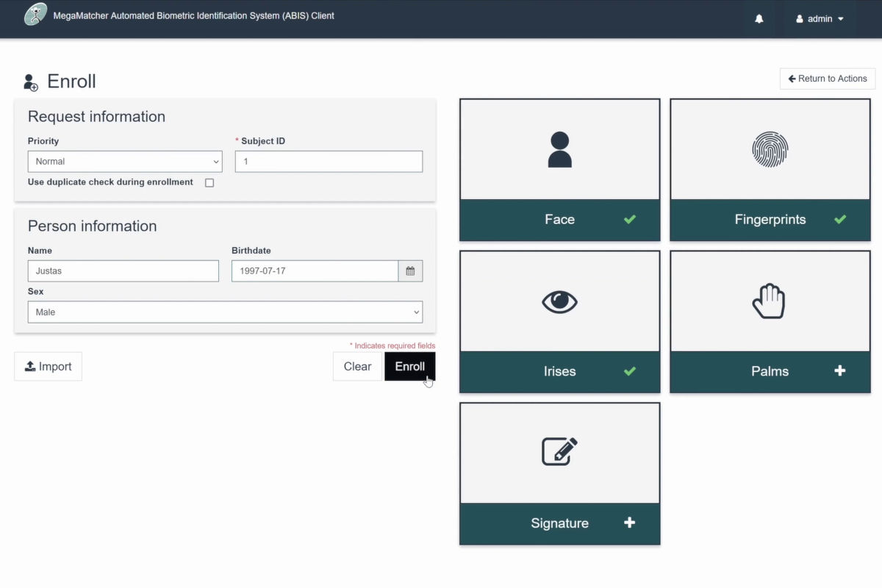Open the fingerprint capture icon
Screen dimensions: 882x588
click(x=770, y=149)
